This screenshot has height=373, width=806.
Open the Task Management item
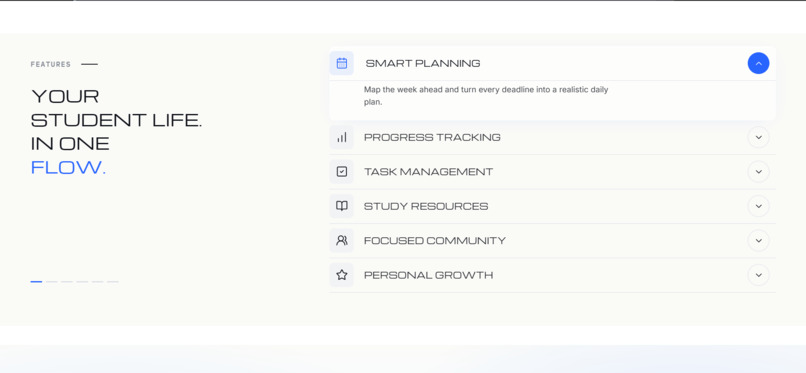click(x=552, y=172)
